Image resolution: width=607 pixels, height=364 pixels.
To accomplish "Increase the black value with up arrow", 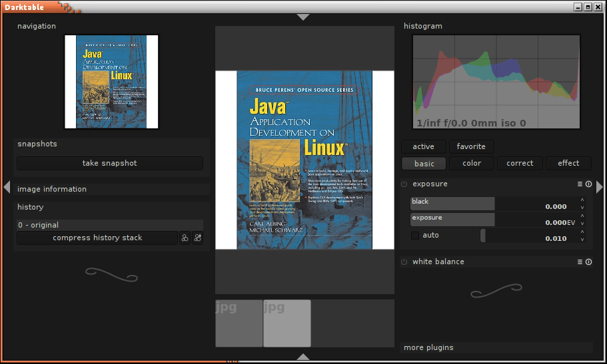I will pyautogui.click(x=582, y=200).
